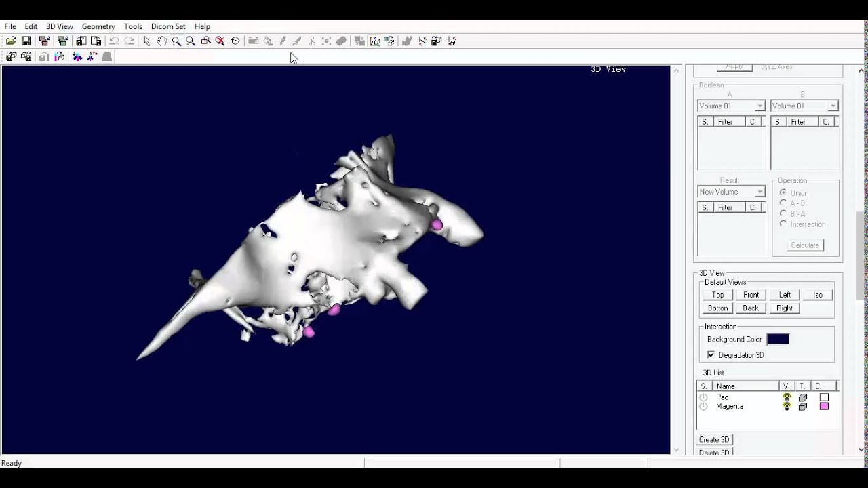Click the blue-pink rocket icon in second row
The width and height of the screenshot is (868, 488).
77,56
